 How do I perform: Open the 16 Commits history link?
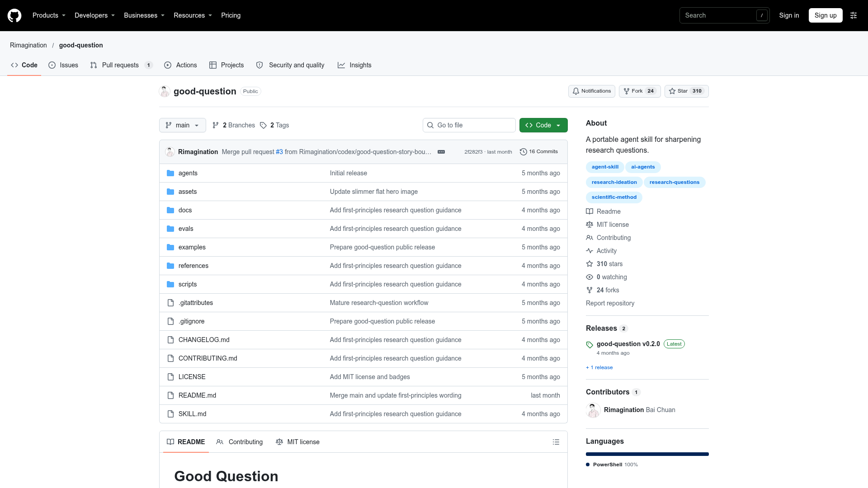[x=539, y=152]
